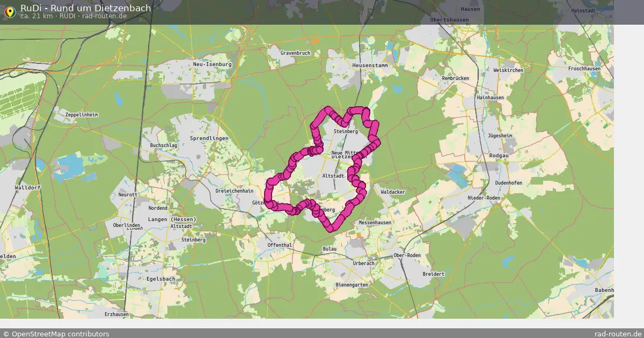The width and height of the screenshot is (644, 338).
Task: Click the Zeppelinheim map label
Action: tap(81, 115)
